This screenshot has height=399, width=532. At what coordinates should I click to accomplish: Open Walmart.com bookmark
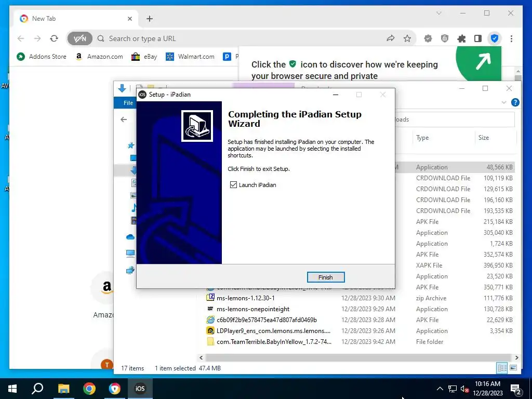click(x=190, y=57)
